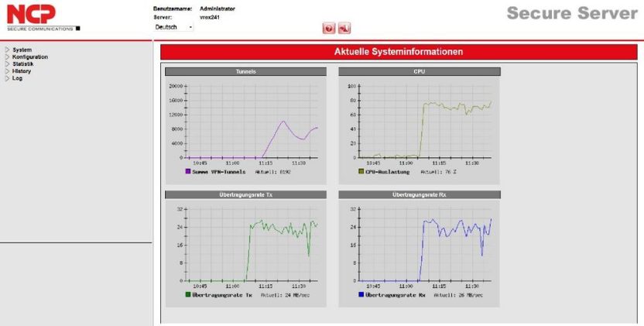Click the purple Summe VPN-Tunnels legend swatch
This screenshot has height=326, width=644.
[x=187, y=172]
